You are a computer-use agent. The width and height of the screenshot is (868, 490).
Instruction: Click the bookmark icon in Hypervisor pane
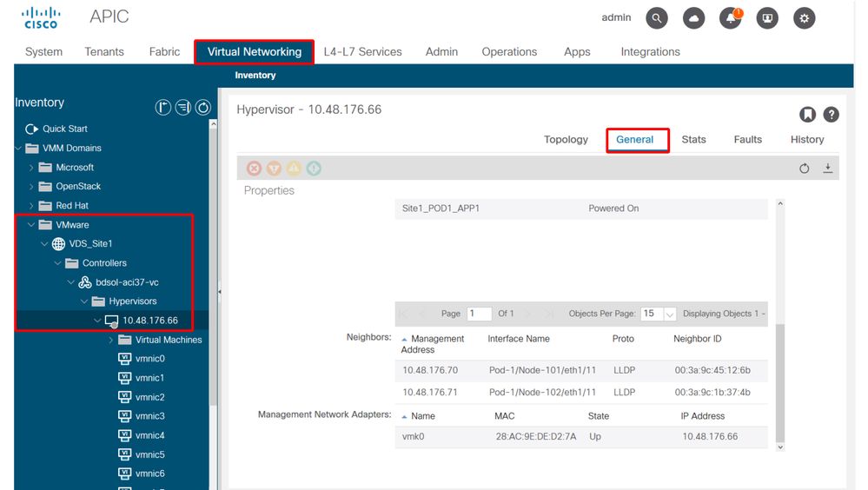(x=808, y=115)
